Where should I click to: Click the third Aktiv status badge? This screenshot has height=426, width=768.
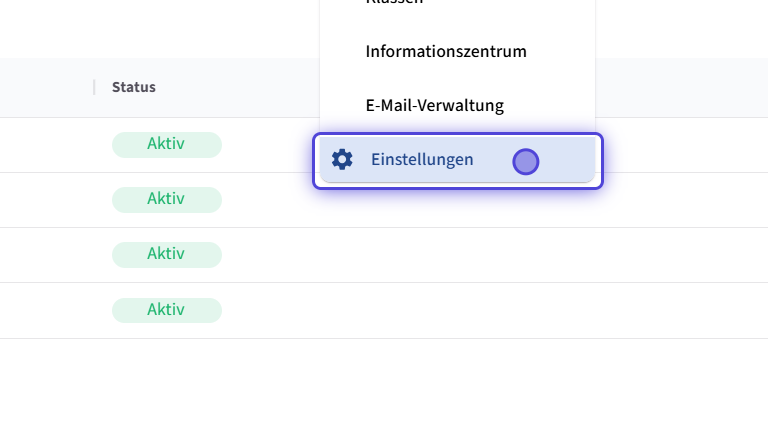click(166, 253)
